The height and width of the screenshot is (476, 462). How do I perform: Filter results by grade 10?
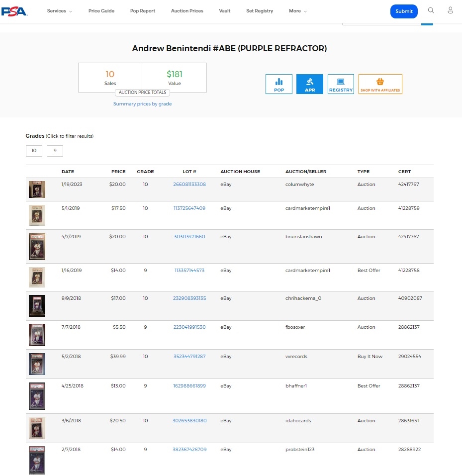34,151
